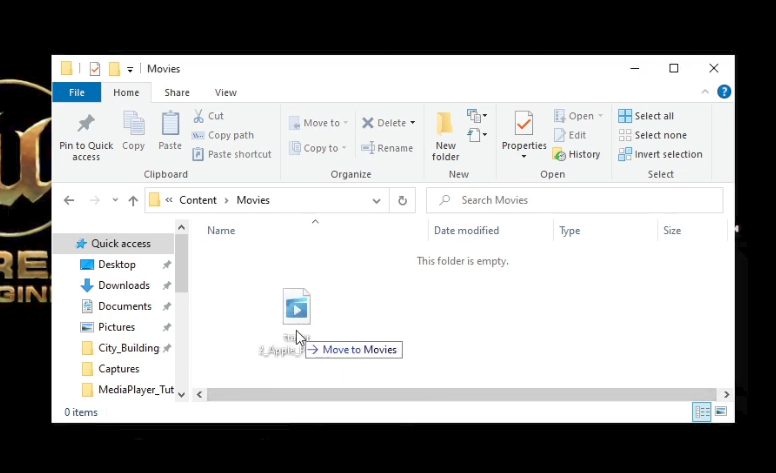The height and width of the screenshot is (473, 776).
Task: Customize Quick Access Toolbar dropdown
Action: point(130,69)
